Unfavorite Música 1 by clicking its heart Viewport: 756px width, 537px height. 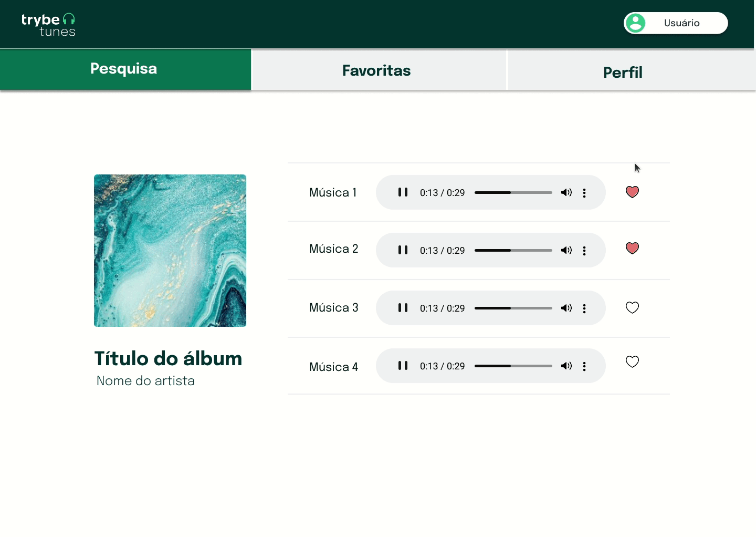click(632, 192)
